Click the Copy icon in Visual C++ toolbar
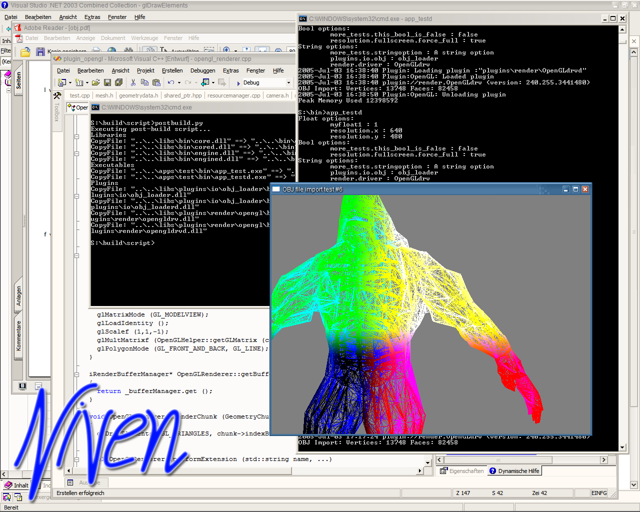 pos(144,83)
